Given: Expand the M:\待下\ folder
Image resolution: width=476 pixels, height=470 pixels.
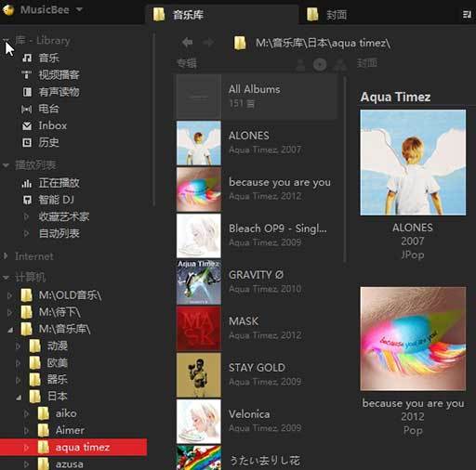Looking at the screenshot, I should 9,312.
